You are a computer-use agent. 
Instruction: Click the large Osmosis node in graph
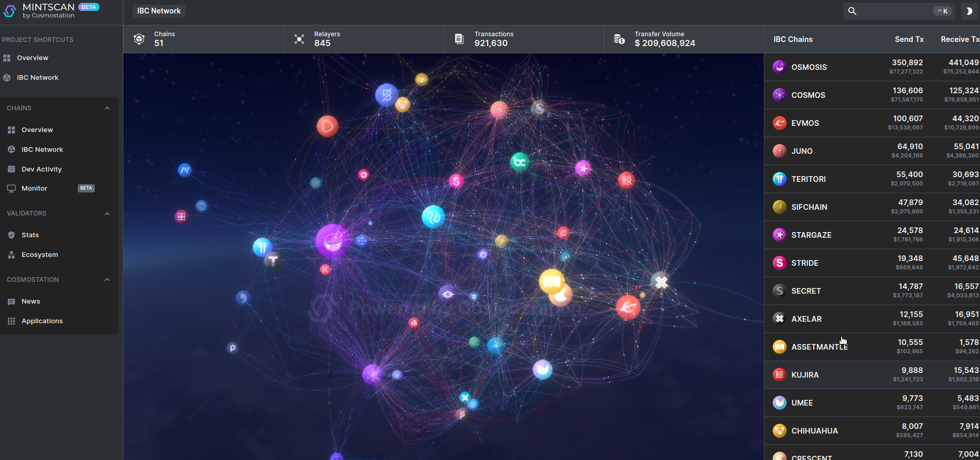332,241
